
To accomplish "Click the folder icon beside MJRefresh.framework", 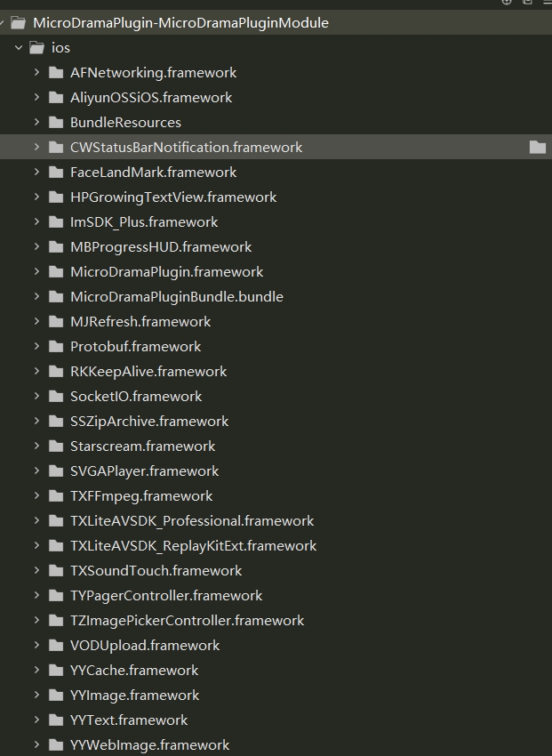I will tap(56, 322).
